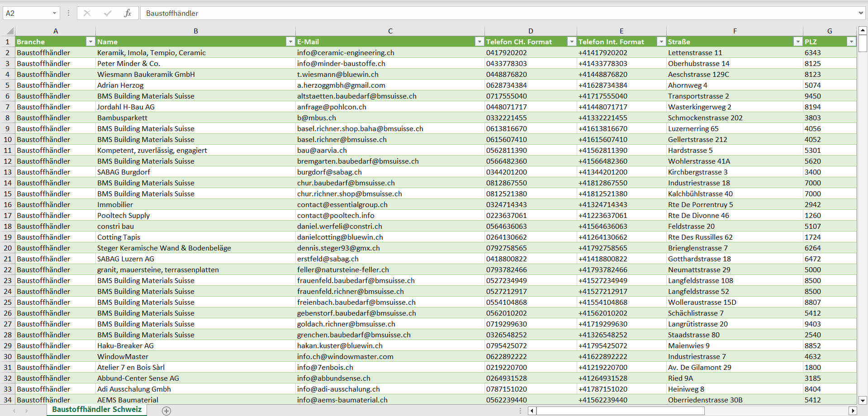Viewport: 868px width, 416px height.
Task: Select column G header
Action: click(830, 31)
